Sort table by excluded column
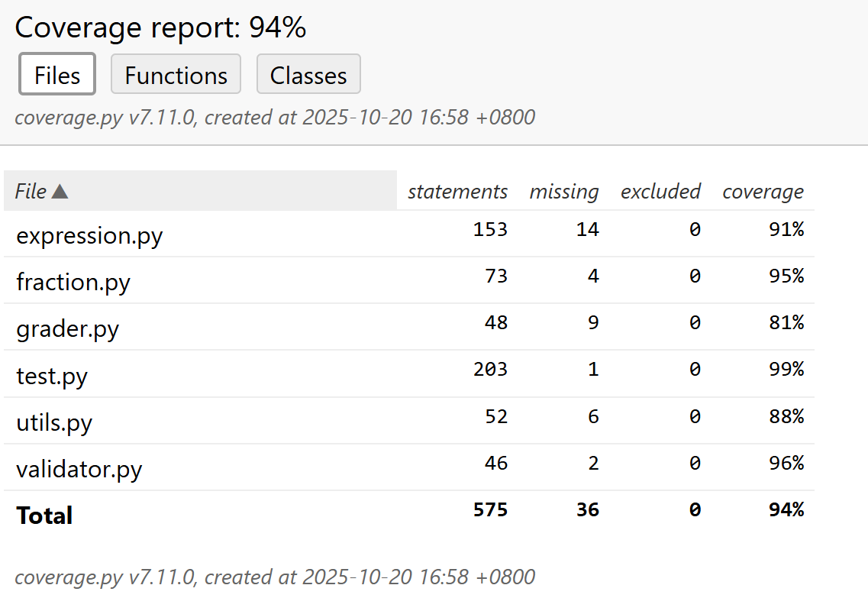868x598 pixels. tap(660, 192)
